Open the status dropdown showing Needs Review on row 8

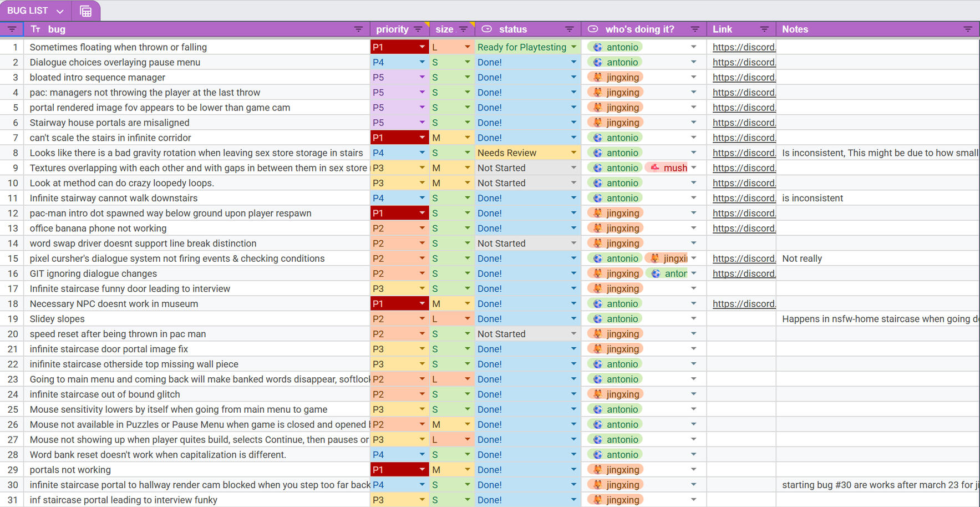573,152
